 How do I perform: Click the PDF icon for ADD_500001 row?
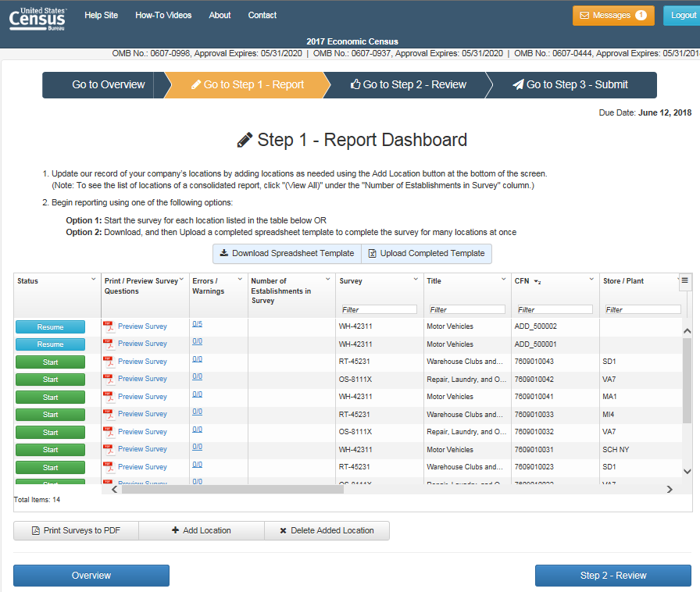(x=109, y=344)
